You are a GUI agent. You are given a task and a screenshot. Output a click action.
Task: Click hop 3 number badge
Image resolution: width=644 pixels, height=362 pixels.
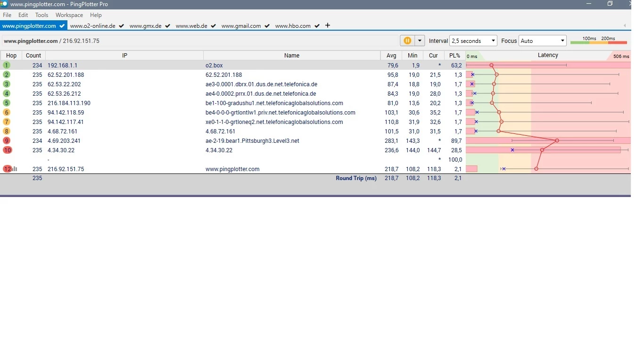(7, 84)
